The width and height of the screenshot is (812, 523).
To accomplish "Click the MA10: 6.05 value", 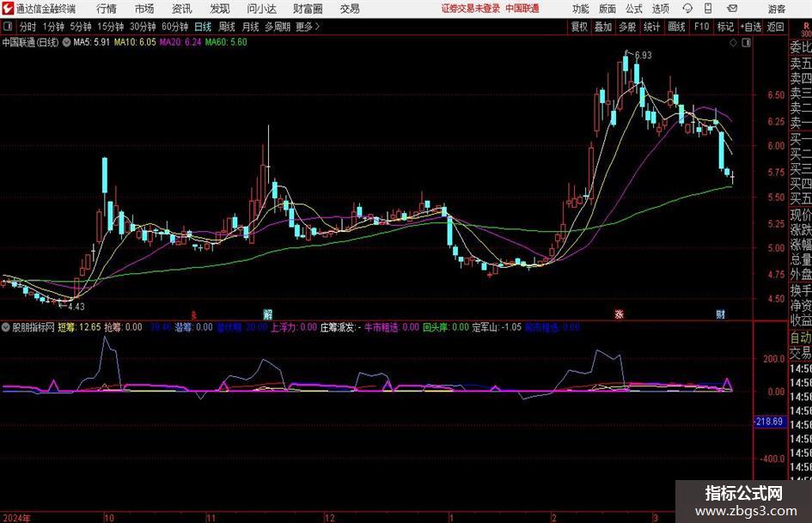I will click(135, 42).
